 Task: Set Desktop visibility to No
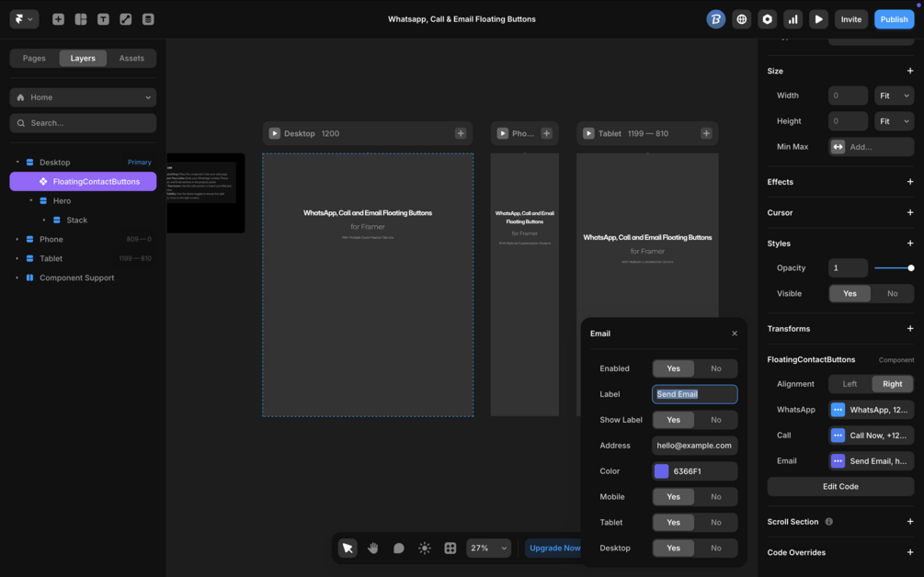[716, 549]
